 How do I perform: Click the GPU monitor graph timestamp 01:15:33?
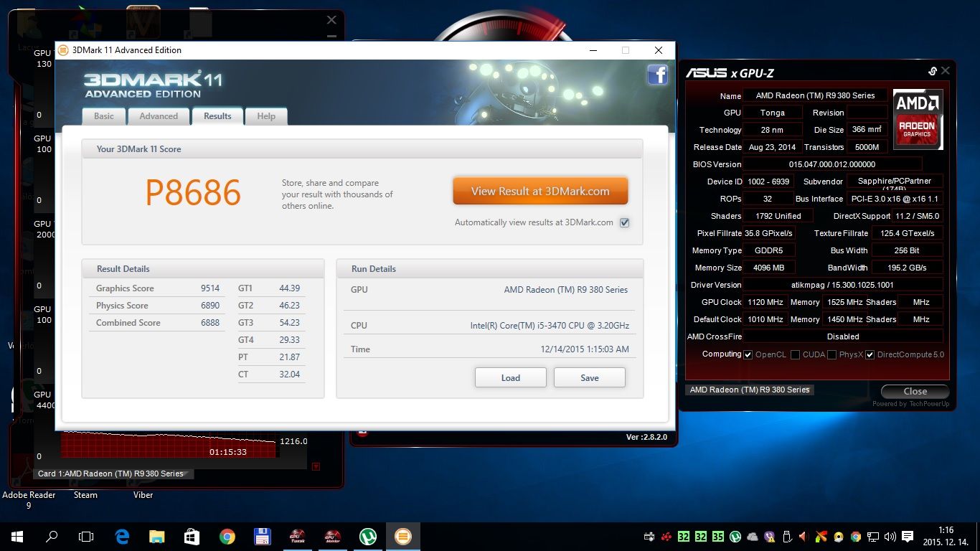click(228, 452)
